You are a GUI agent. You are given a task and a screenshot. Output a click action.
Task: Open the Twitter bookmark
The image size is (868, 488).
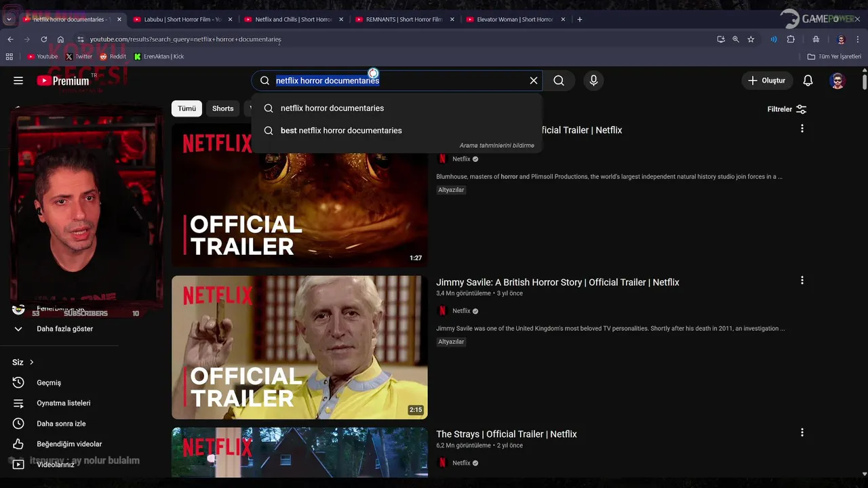[79, 56]
